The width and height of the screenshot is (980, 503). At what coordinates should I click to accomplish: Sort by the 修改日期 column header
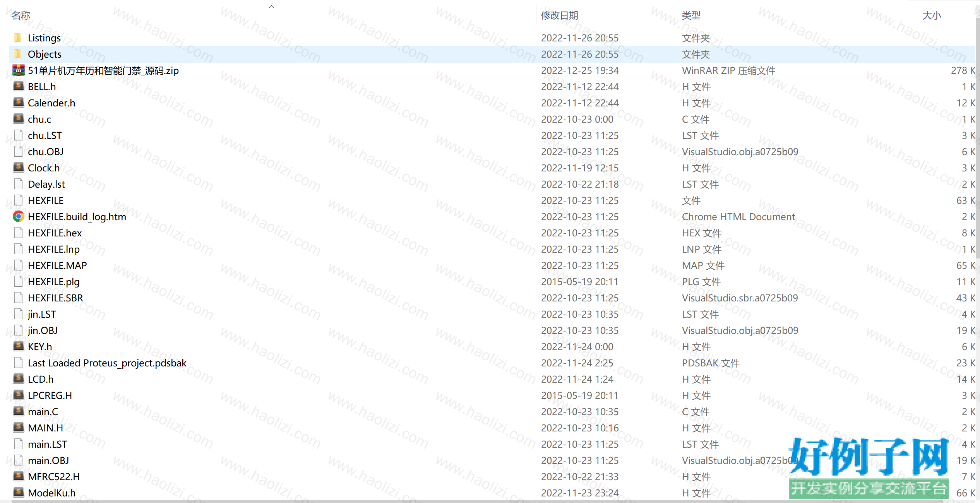point(560,15)
